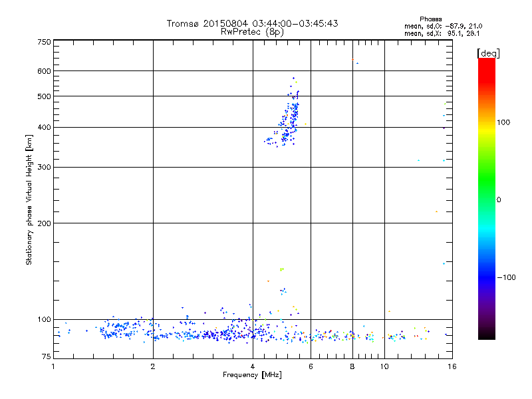Click the x-axis tick label '4'
The width and height of the screenshot is (532, 399).
click(x=253, y=366)
